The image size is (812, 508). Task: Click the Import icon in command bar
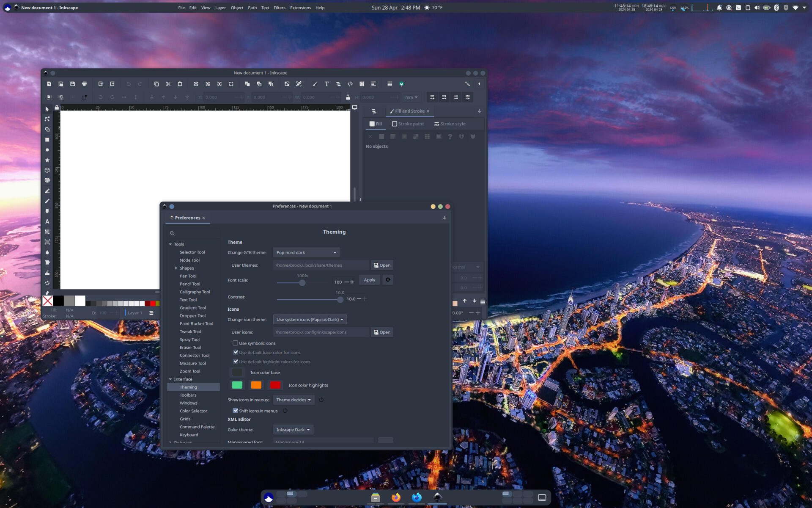101,84
